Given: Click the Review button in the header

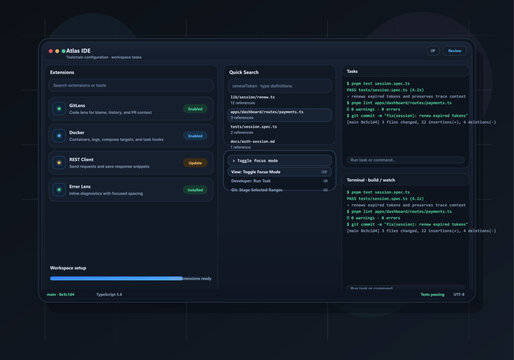Looking at the screenshot, I should [x=454, y=51].
